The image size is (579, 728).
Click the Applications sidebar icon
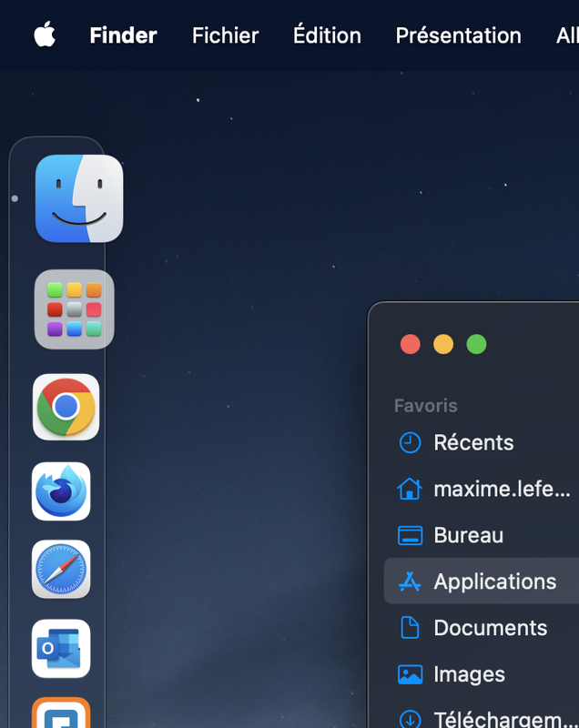pyautogui.click(x=410, y=581)
